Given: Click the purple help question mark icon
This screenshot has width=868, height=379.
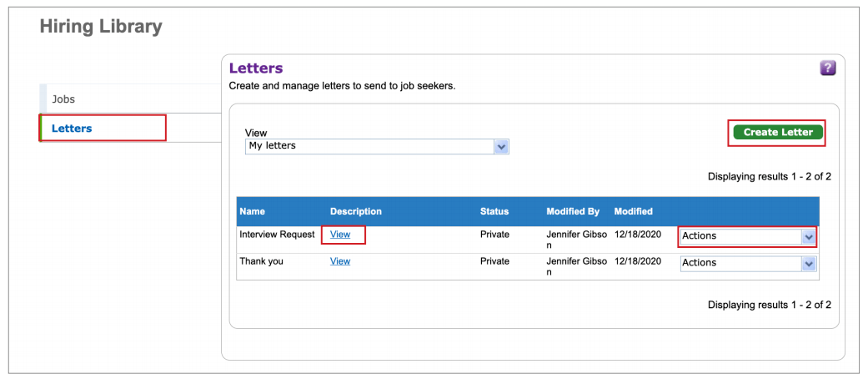Looking at the screenshot, I should pyautogui.click(x=827, y=68).
